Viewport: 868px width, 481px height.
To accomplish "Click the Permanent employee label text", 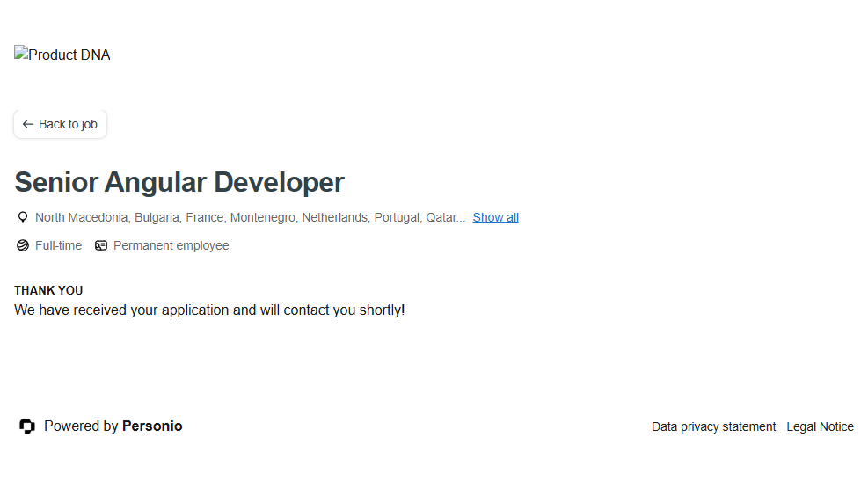I will (x=171, y=246).
